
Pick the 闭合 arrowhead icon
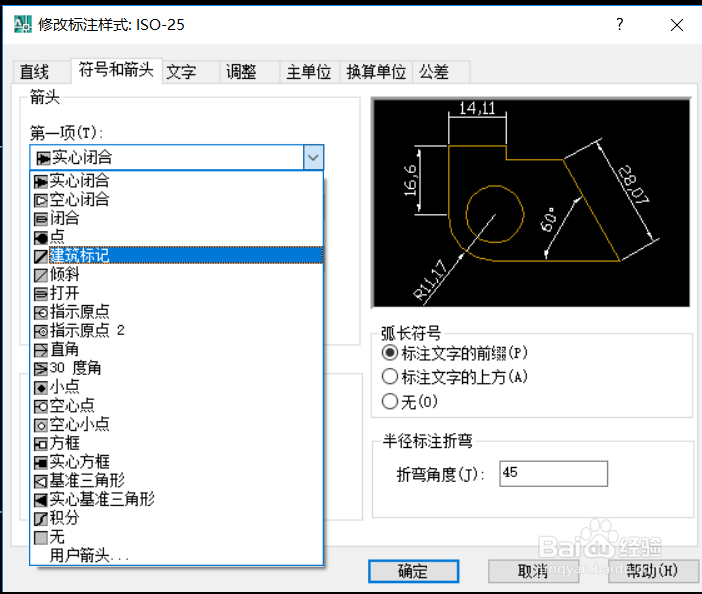click(41, 219)
